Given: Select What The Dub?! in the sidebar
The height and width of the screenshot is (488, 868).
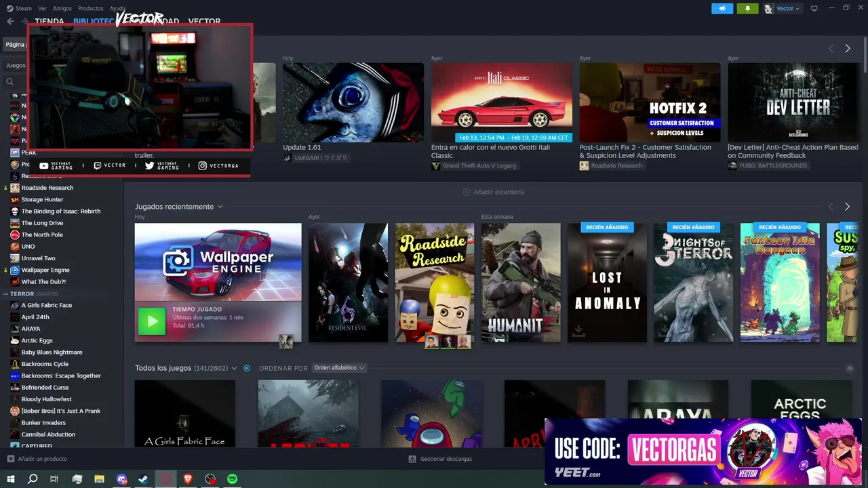Looking at the screenshot, I should pyautogui.click(x=43, y=281).
